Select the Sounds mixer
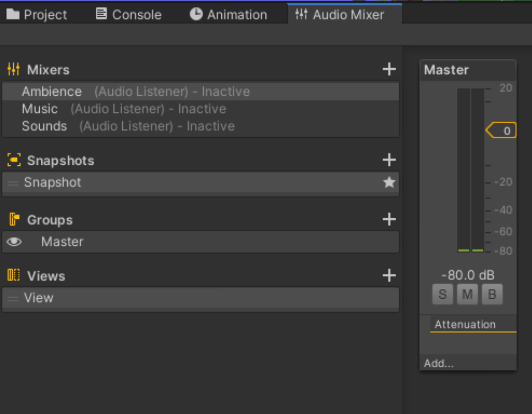This screenshot has height=414, width=532. click(44, 126)
